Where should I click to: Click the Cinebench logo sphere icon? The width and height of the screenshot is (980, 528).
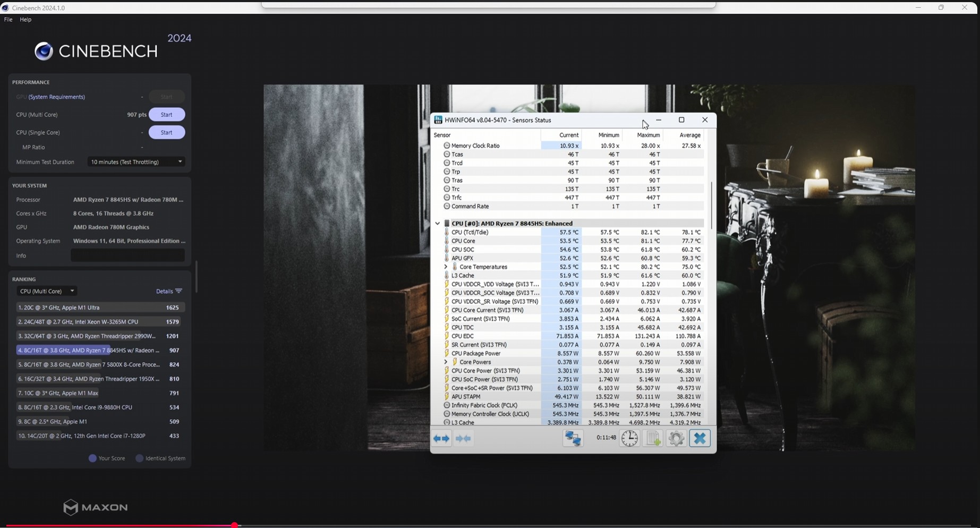click(x=44, y=51)
